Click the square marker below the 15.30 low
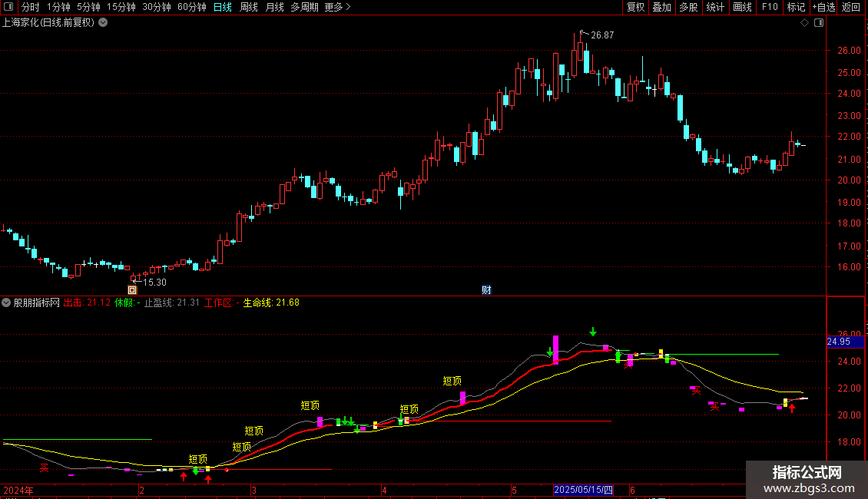 [132, 290]
